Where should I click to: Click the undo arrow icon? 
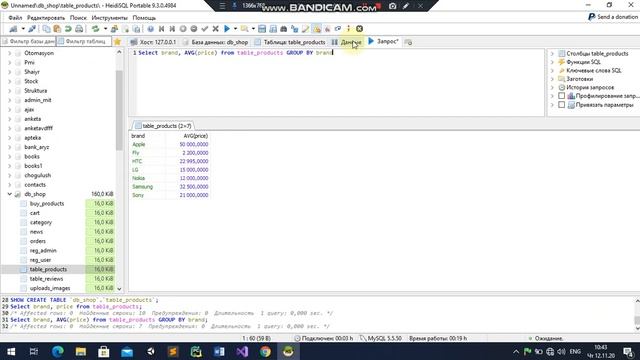coord(68,29)
